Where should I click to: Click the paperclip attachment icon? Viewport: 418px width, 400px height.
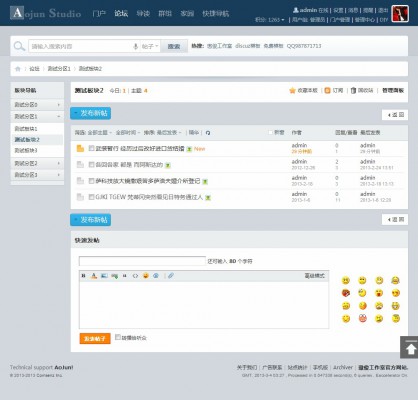click(171, 276)
